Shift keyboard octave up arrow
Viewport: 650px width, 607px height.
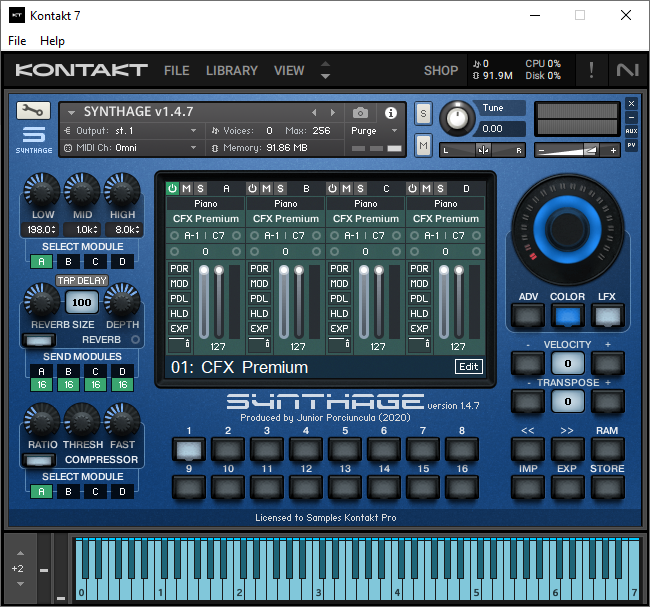tap(20, 553)
